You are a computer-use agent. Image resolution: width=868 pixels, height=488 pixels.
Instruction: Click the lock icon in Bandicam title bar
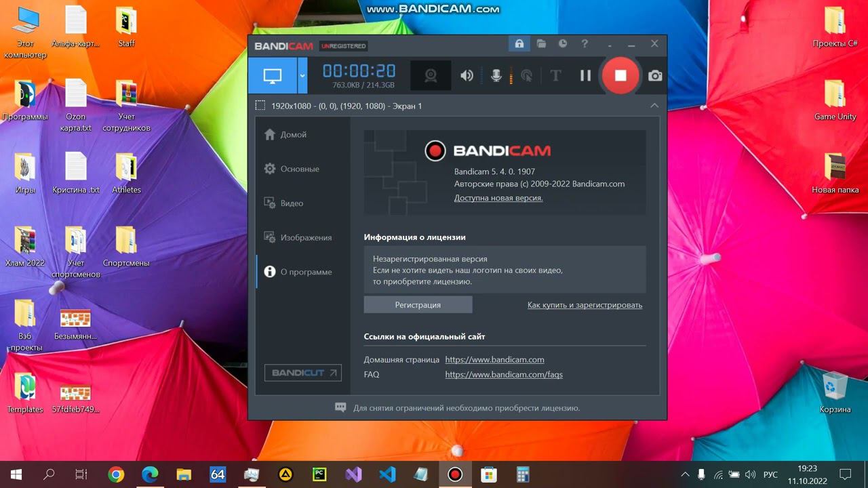pyautogui.click(x=519, y=44)
